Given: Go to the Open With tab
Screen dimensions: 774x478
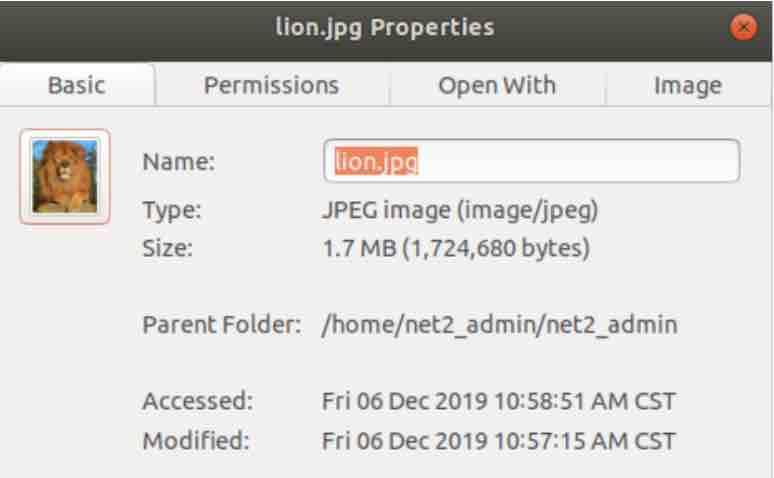Looking at the screenshot, I should coord(497,85).
